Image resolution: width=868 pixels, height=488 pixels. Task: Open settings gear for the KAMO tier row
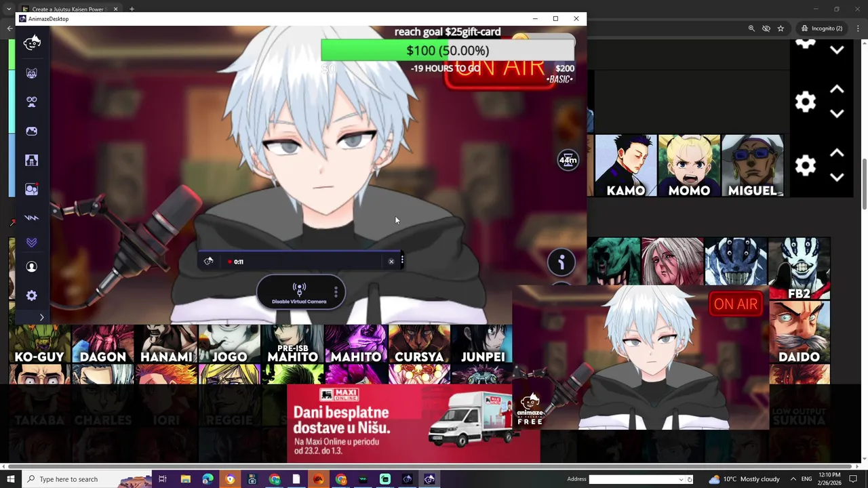(805, 165)
